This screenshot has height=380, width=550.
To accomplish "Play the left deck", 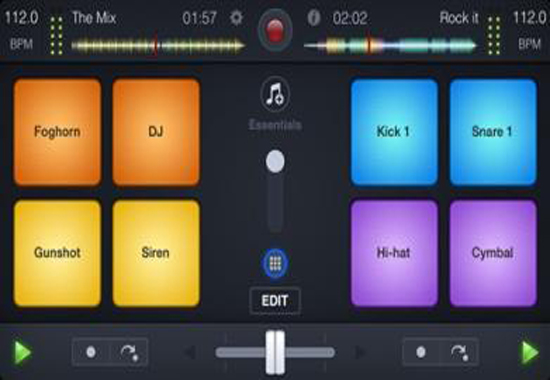I will tap(22, 352).
